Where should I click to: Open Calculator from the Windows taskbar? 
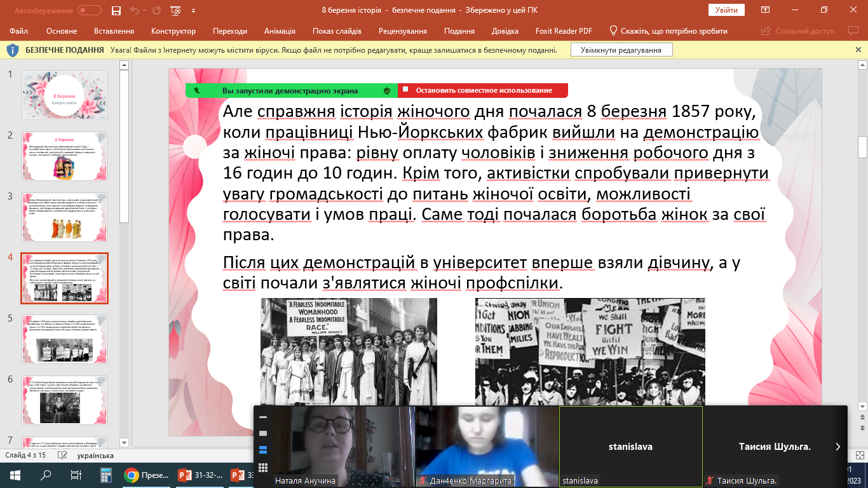coord(105,475)
